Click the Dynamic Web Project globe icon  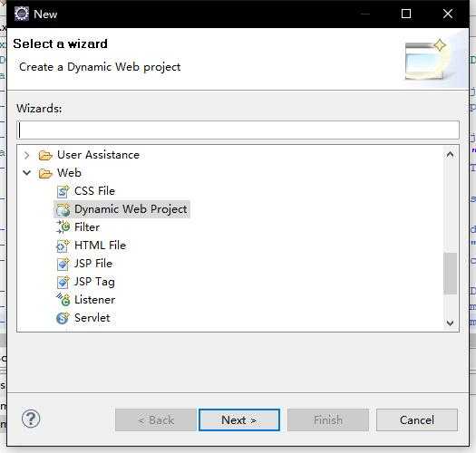tap(63, 209)
